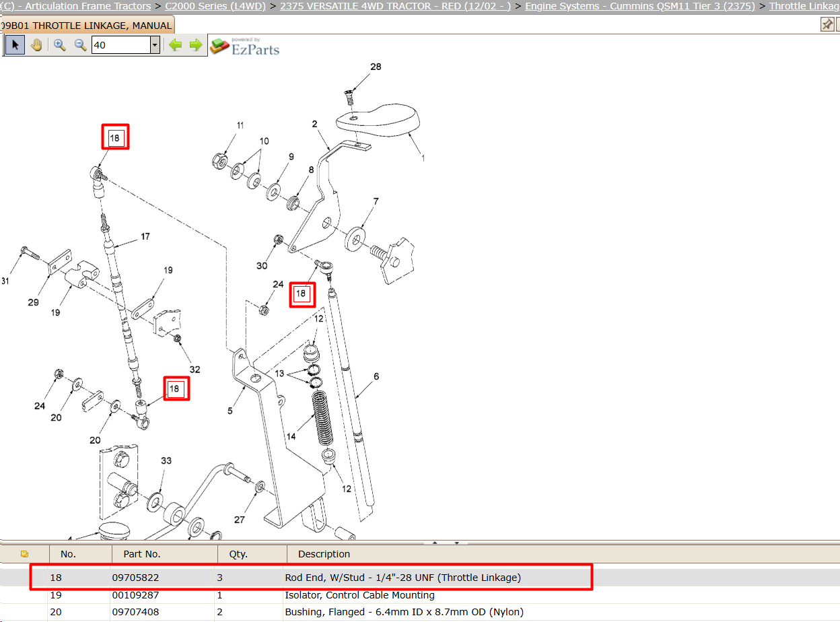Image resolution: width=840 pixels, height=622 pixels.
Task: Zoom out of the diagram
Action: pos(80,45)
